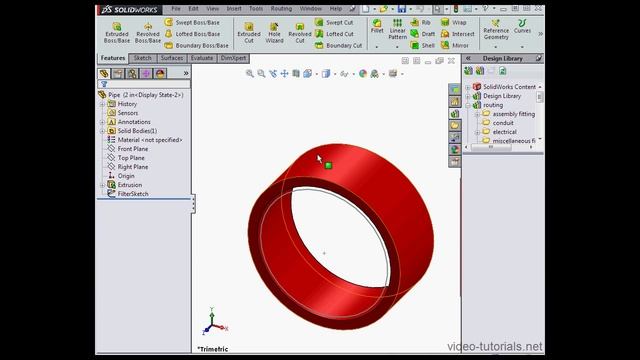
Task: Click the Fillet tool
Action: [377, 26]
